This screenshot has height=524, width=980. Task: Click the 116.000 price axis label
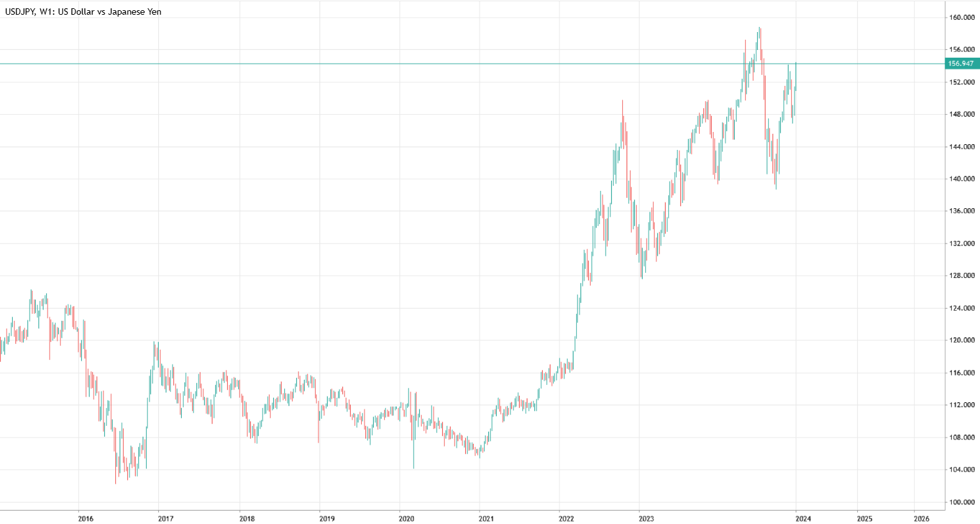962,373
